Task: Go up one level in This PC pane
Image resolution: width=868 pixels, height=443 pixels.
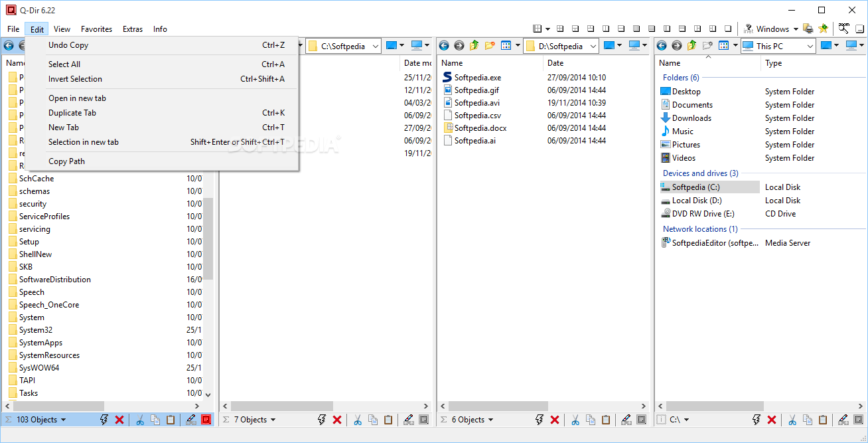Action: click(x=691, y=46)
